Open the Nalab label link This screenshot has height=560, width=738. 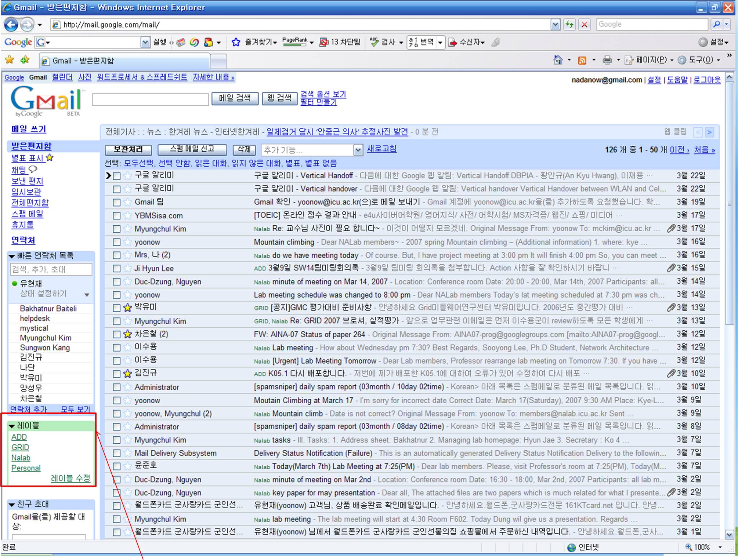point(21,458)
